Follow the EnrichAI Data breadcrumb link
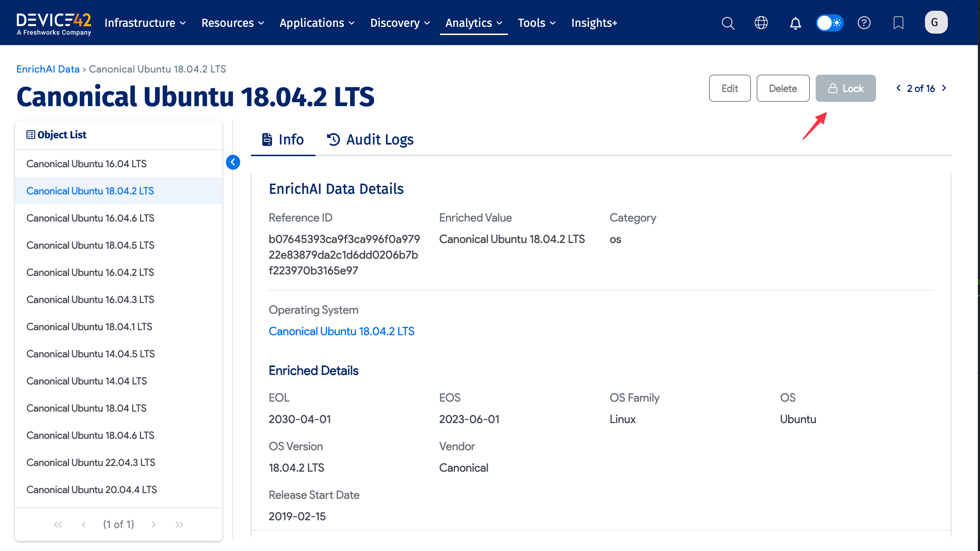The height and width of the screenshot is (551, 980). [x=48, y=69]
